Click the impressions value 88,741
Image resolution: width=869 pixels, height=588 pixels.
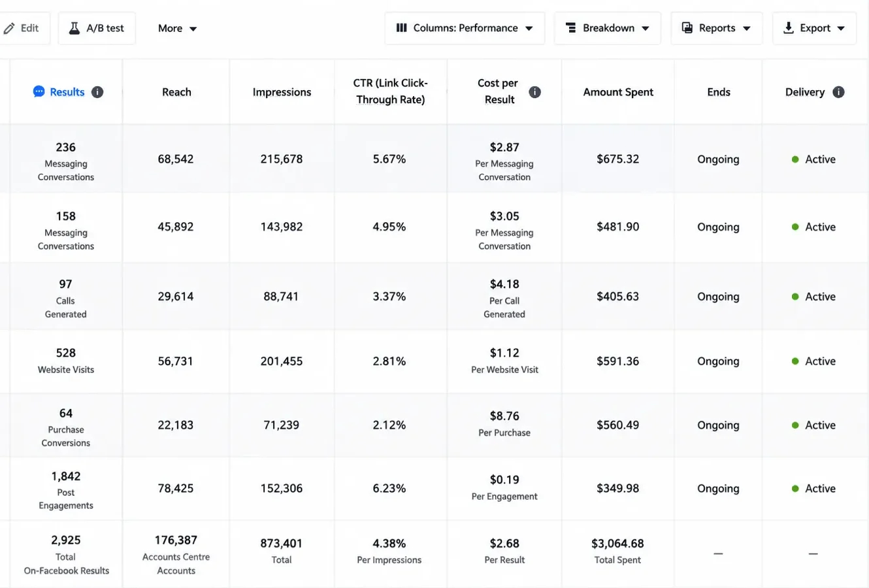coord(281,297)
